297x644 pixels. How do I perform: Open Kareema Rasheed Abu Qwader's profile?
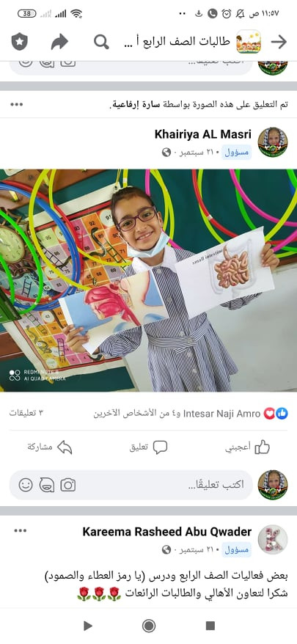click(x=167, y=532)
